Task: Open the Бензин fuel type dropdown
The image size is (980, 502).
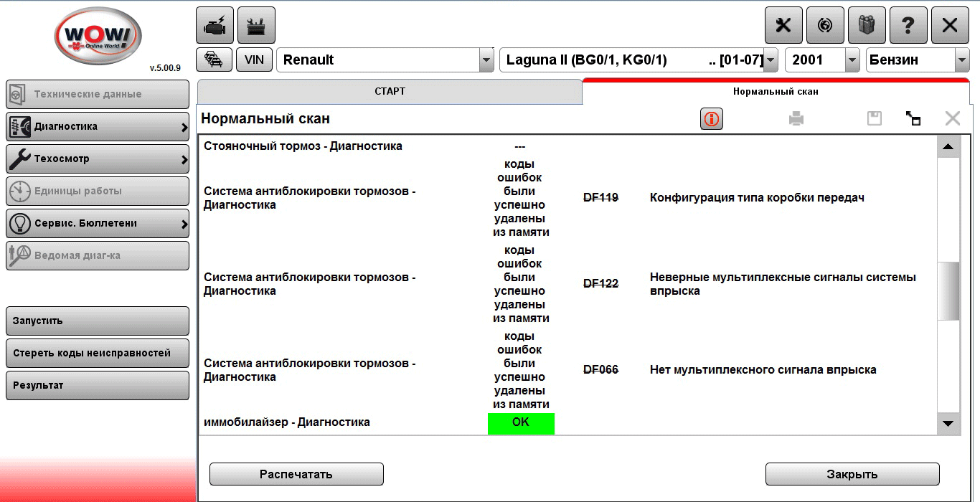Action: (x=962, y=60)
